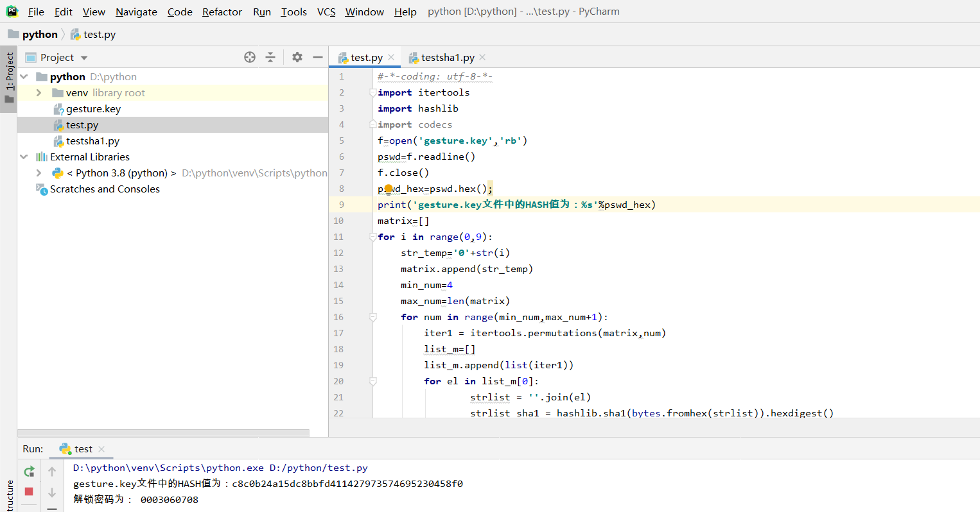This screenshot has width=980, height=512.
Task: Fold the for loop on line 11
Action: pyautogui.click(x=372, y=237)
